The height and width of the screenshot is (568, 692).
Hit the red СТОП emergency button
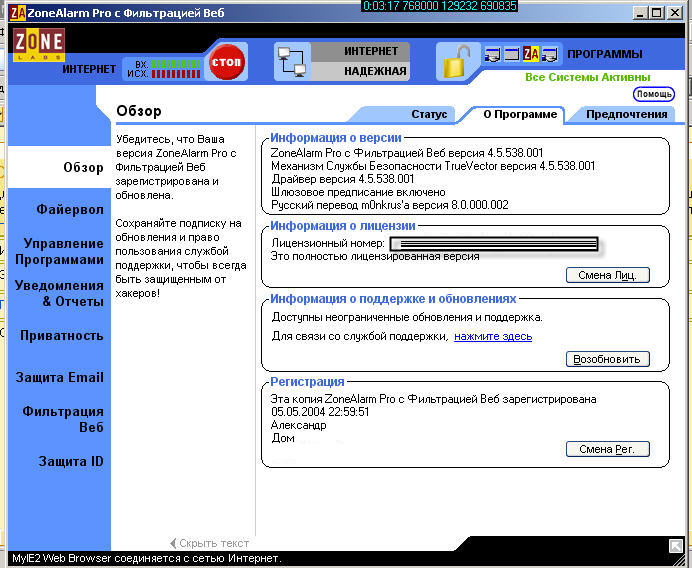click(x=226, y=62)
